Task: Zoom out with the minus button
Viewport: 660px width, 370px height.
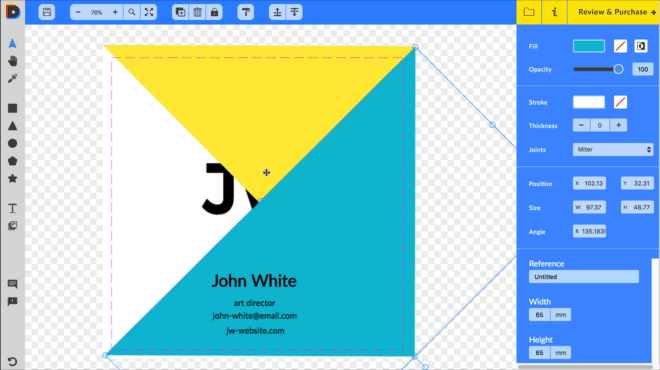Action: click(x=78, y=12)
